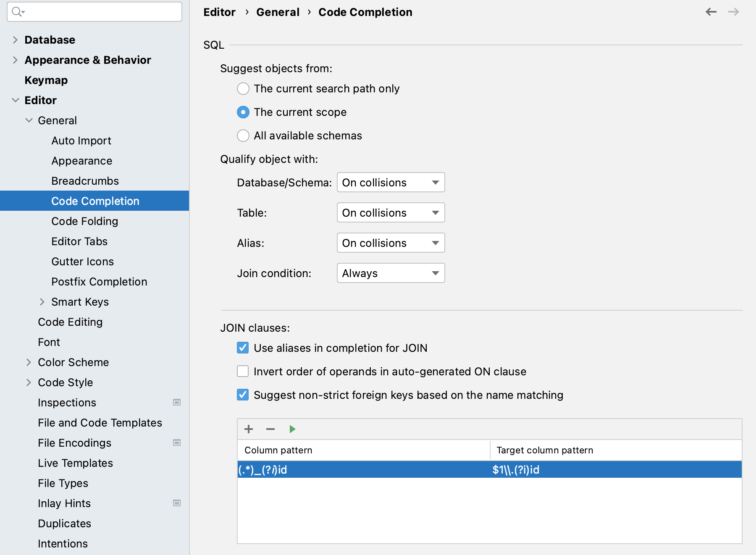Enable Invert order of operands checkbox

pyautogui.click(x=243, y=371)
